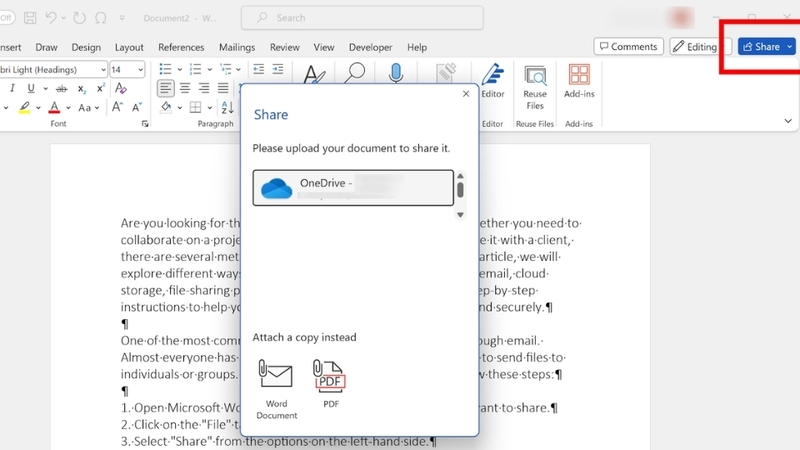Open the Font dialog launcher
This screenshot has height=450, width=800.
145,123
